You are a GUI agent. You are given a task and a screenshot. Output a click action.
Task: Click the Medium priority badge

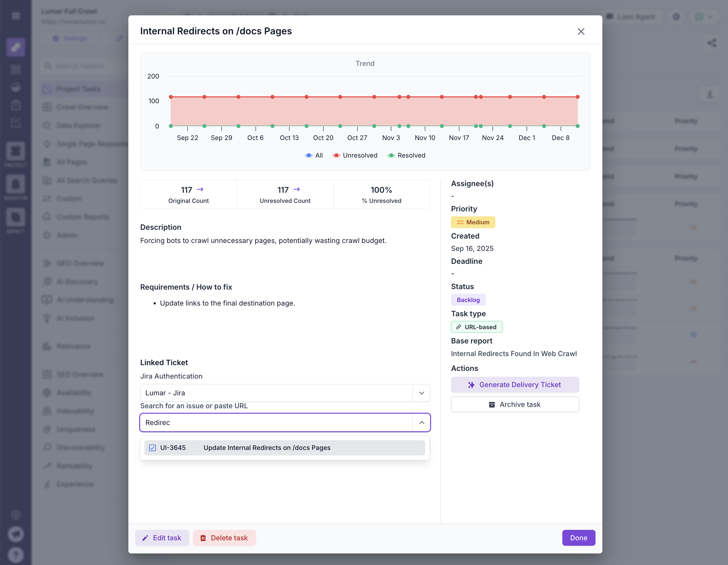click(x=473, y=222)
